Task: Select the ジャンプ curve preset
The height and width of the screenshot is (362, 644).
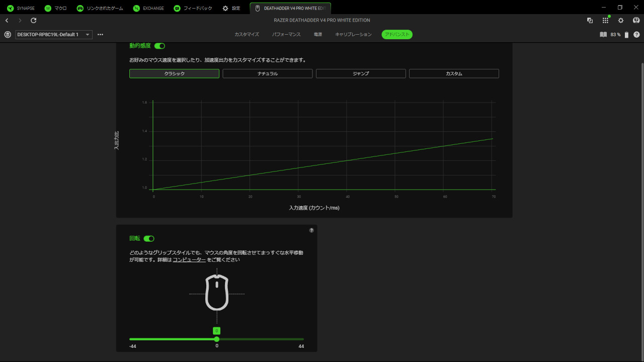Action: coord(361,73)
